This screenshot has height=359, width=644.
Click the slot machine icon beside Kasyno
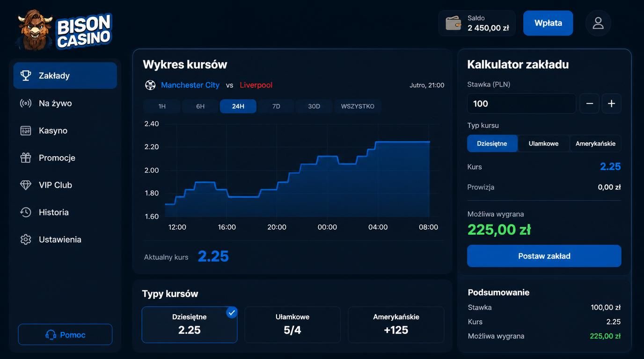[26, 130]
